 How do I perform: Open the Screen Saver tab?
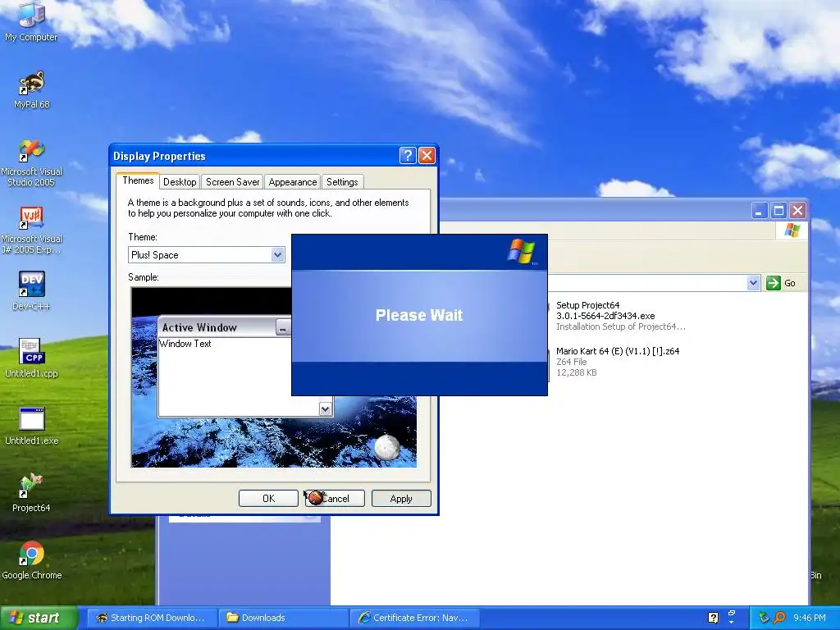click(232, 182)
